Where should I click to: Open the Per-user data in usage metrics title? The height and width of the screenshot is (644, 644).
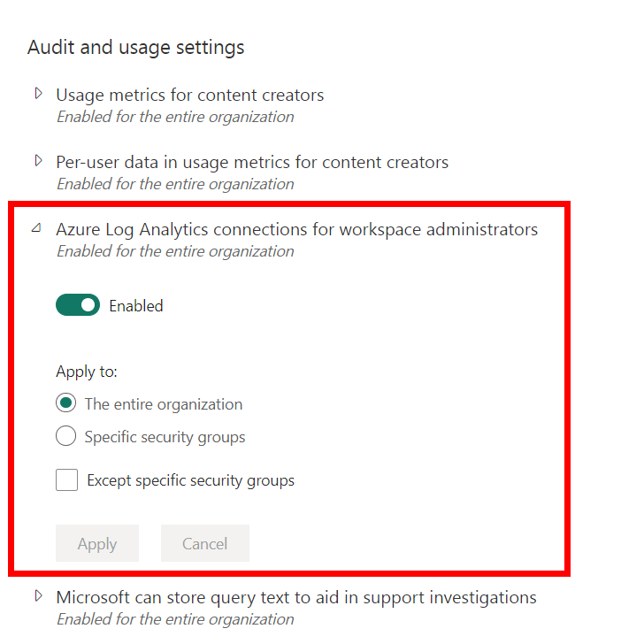(252, 162)
